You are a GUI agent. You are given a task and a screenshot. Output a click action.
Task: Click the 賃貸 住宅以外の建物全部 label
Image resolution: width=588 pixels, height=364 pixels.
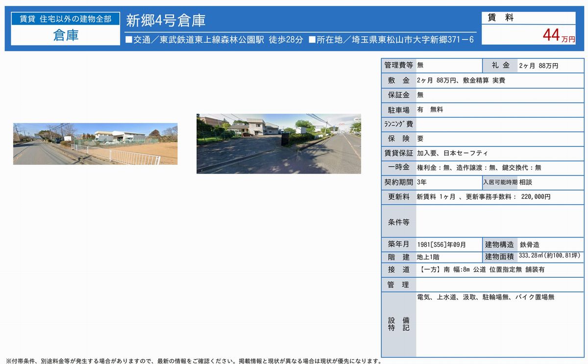coord(65,19)
